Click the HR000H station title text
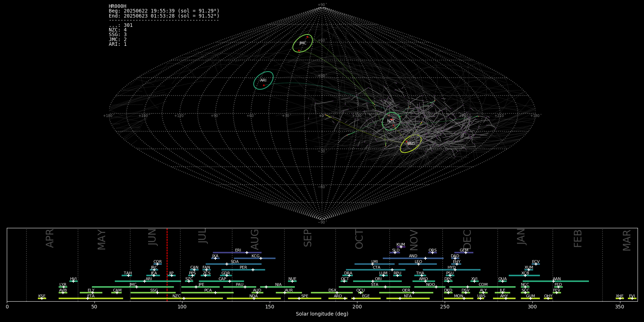Image resolution: width=644 pixels, height=322 pixels. coord(117,6)
